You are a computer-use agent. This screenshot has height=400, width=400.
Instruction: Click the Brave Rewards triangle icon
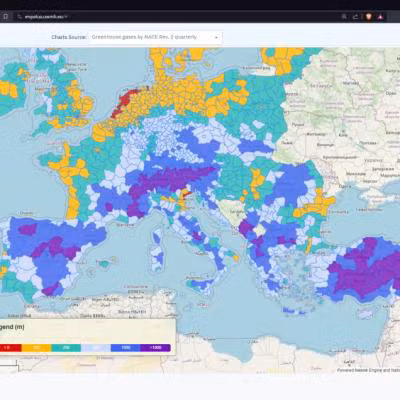380,16
